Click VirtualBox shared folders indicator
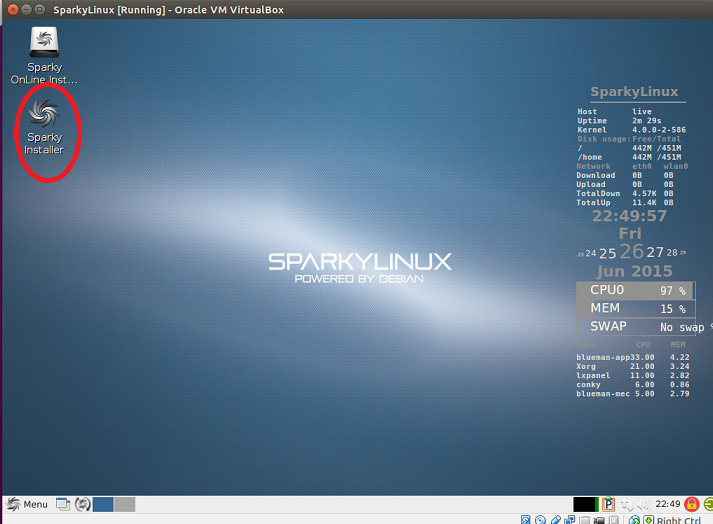The image size is (713, 524). click(x=584, y=520)
